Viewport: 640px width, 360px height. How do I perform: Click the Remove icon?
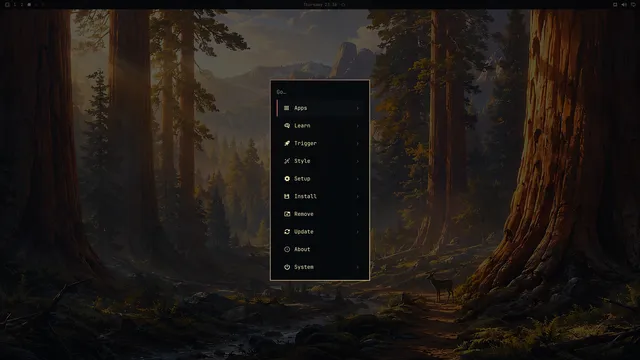(287, 214)
